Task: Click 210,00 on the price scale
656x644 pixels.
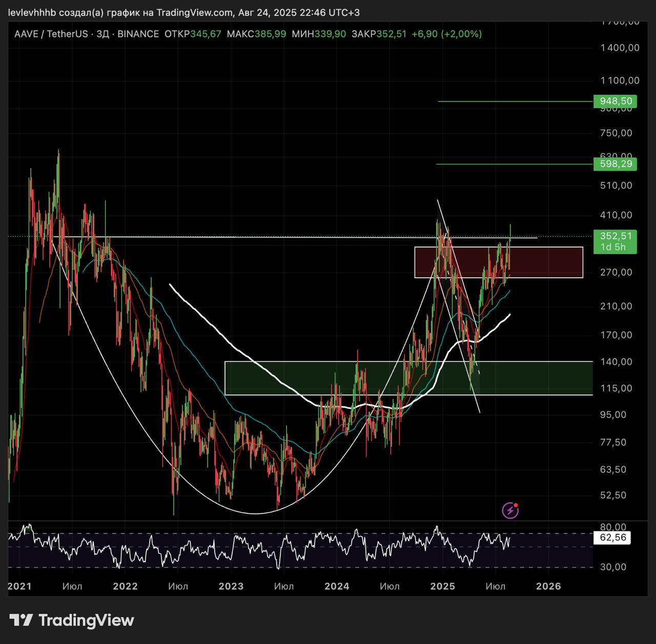Action: [x=617, y=306]
